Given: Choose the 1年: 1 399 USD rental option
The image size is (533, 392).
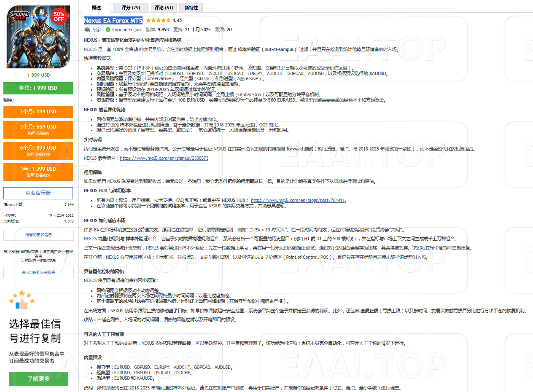Looking at the screenshot, I should [x=38, y=172].
